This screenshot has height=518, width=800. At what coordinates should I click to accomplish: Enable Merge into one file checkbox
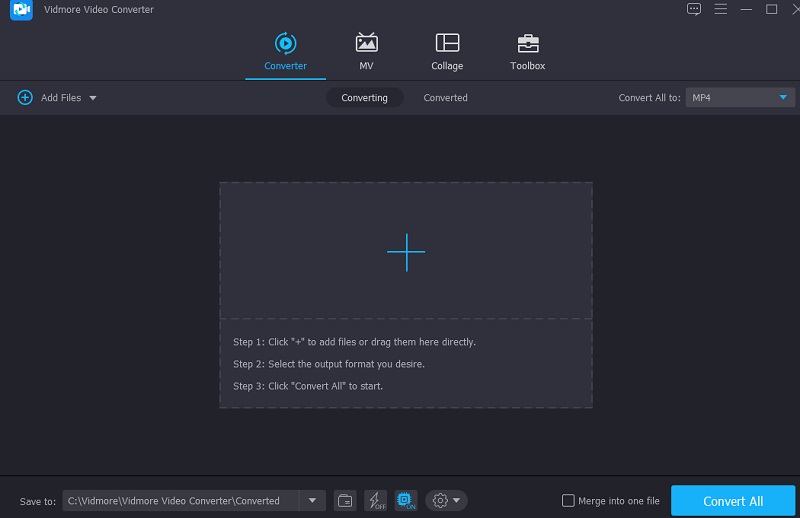point(568,501)
